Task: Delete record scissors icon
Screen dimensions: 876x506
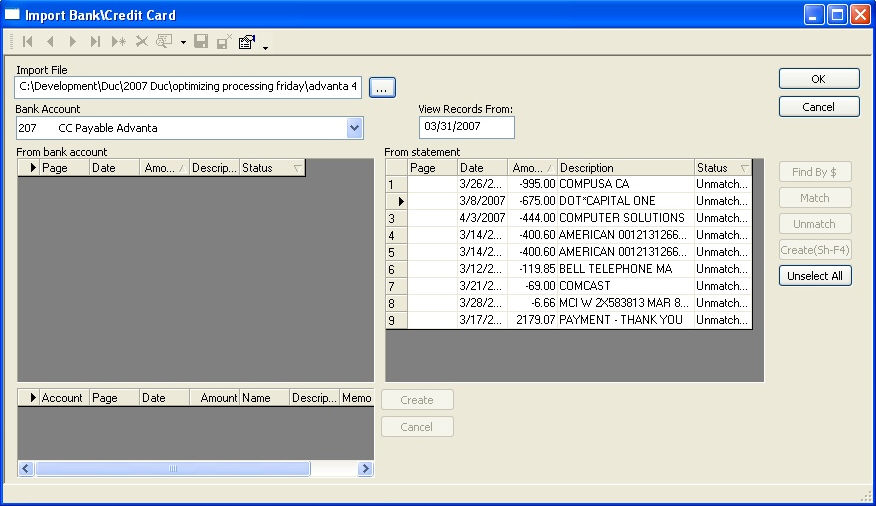Action: 142,41
